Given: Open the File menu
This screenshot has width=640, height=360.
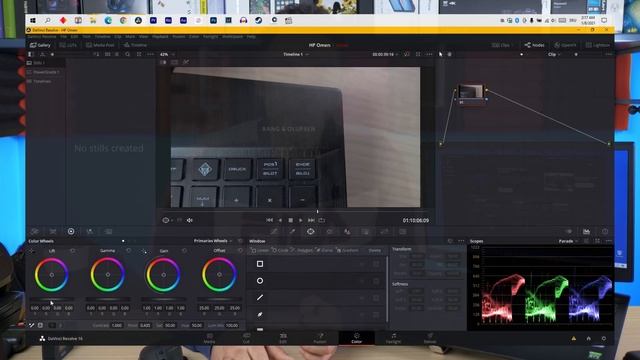Looking at the screenshot, I should tap(64, 37).
